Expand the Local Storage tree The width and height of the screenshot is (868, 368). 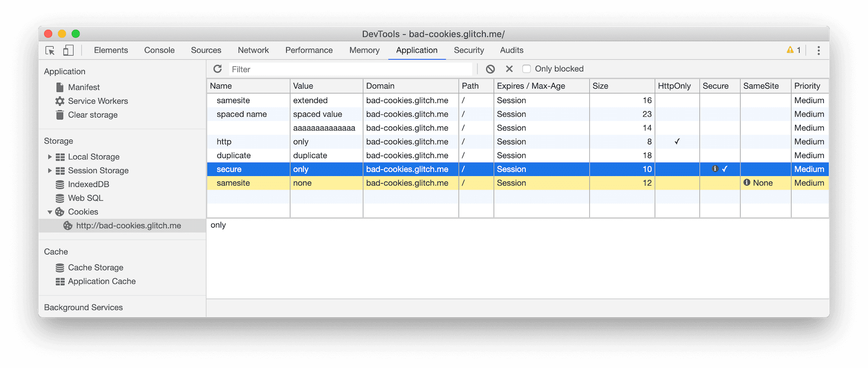point(50,157)
